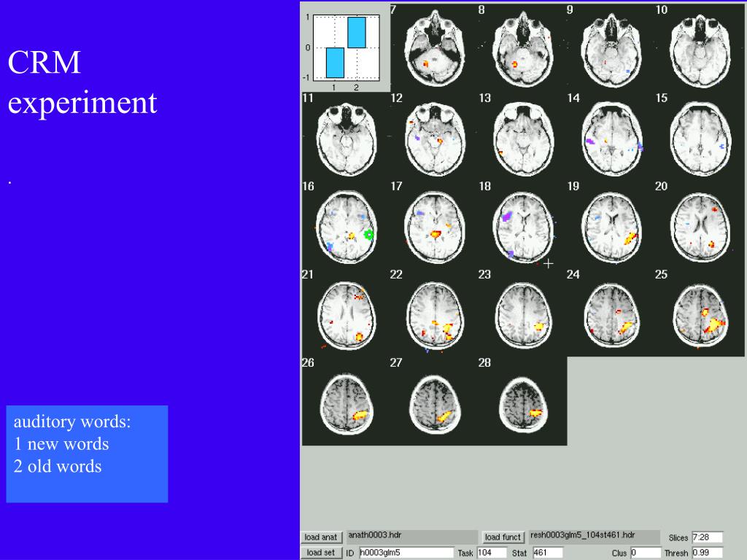Click the yellow activation cluster on slice 25
Viewport: 747px width, 560px height.
[714, 324]
